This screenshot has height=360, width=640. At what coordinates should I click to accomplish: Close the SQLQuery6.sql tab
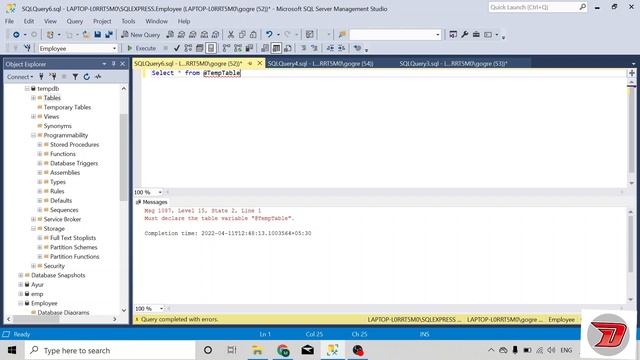tap(260, 63)
